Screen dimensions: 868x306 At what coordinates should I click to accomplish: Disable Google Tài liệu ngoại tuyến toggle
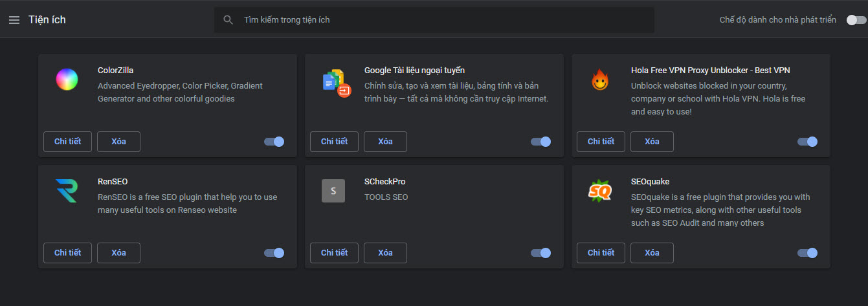pos(541,142)
